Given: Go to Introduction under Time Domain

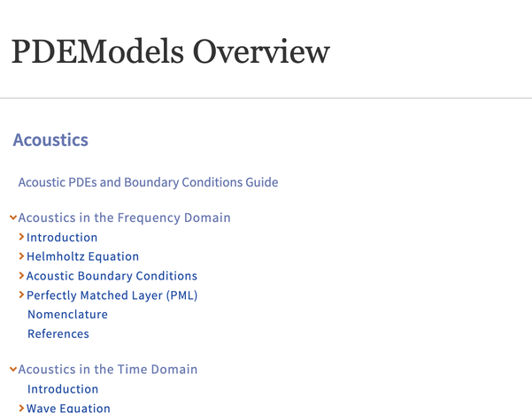Looking at the screenshot, I should (63, 389).
